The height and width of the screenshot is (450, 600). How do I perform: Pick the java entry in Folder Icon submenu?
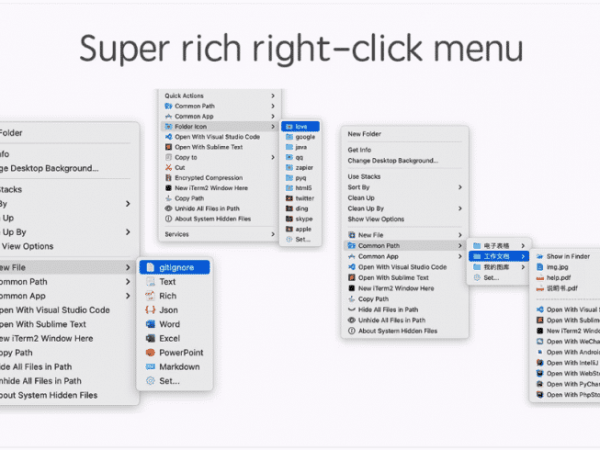301,147
